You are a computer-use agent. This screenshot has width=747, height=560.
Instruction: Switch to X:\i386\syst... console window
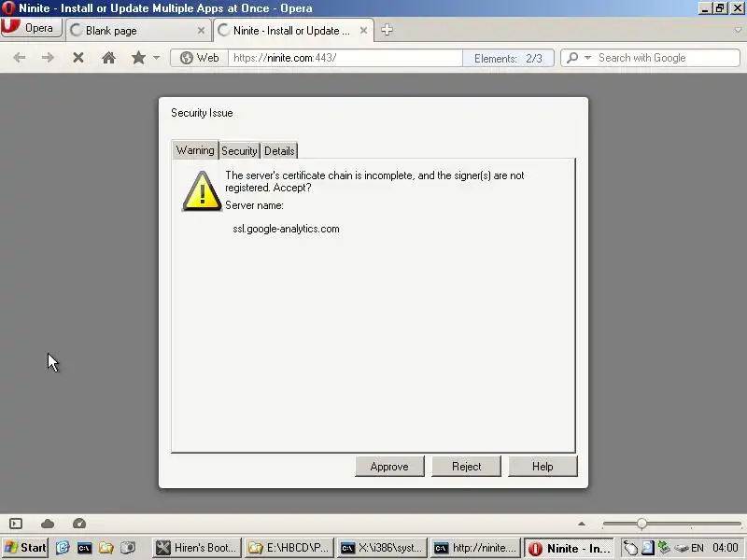[383, 548]
